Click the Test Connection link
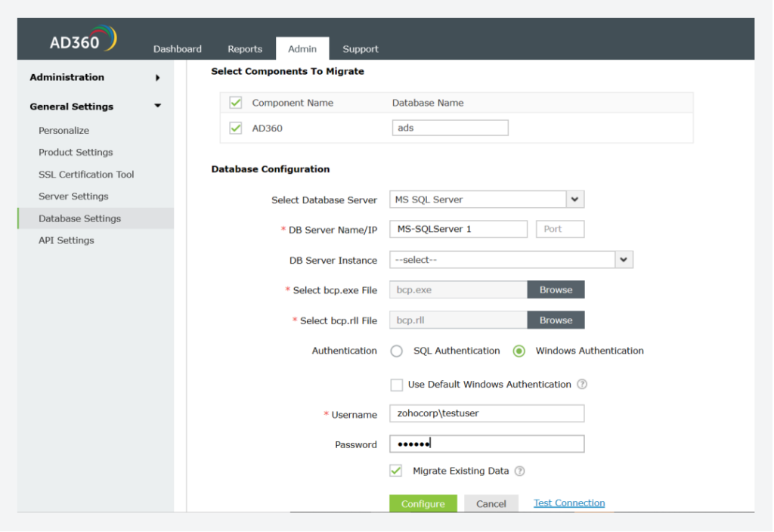 [x=569, y=503]
